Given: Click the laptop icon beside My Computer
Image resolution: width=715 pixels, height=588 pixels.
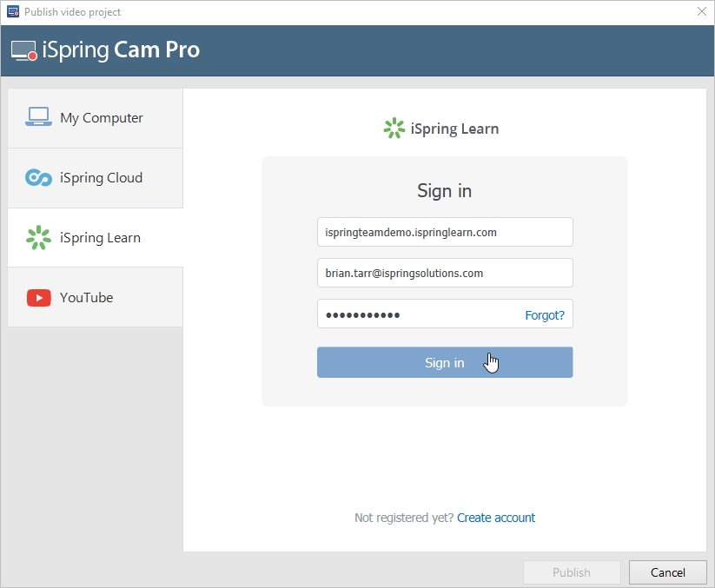Looking at the screenshot, I should 38,117.
